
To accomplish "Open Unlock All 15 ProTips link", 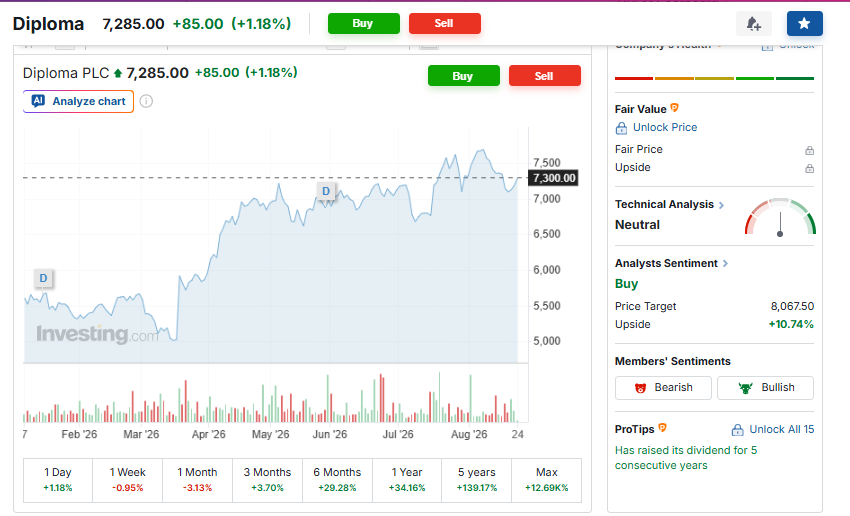I will point(773,430).
